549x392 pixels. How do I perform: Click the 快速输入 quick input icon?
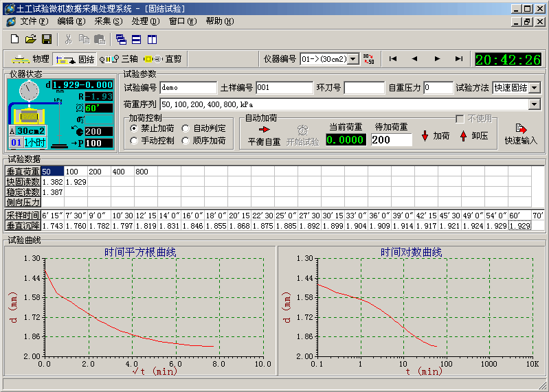(x=521, y=134)
